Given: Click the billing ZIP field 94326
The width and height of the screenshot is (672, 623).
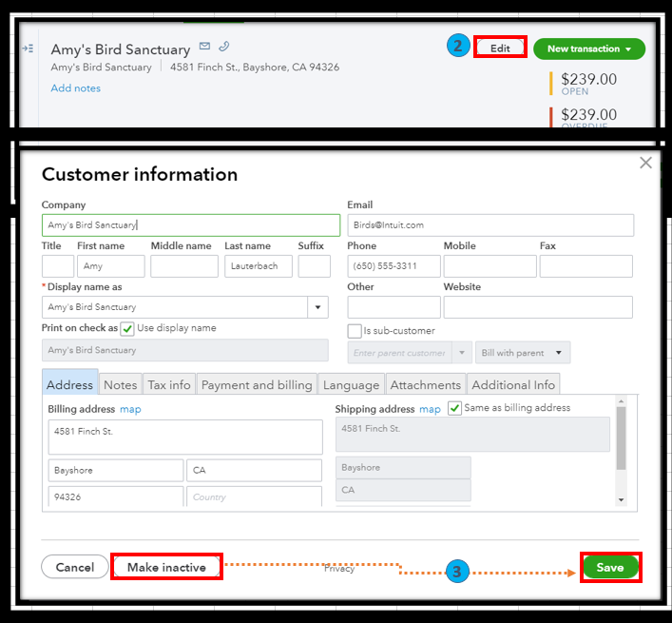Looking at the screenshot, I should tap(116, 496).
